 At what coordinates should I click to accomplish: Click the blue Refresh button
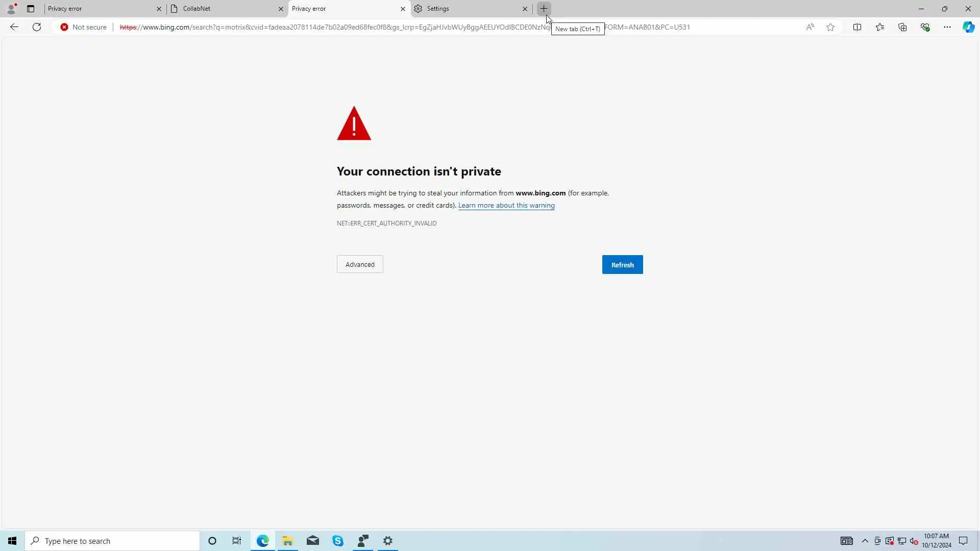point(622,265)
